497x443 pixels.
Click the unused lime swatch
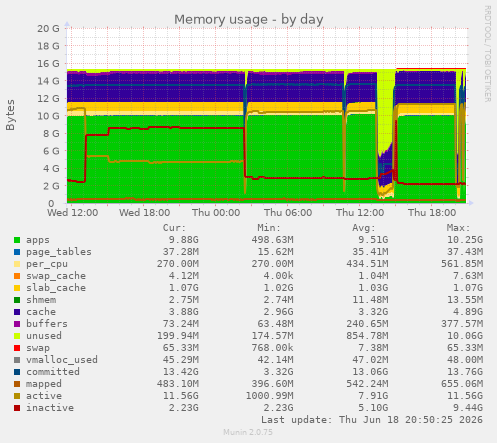[x=17, y=336]
